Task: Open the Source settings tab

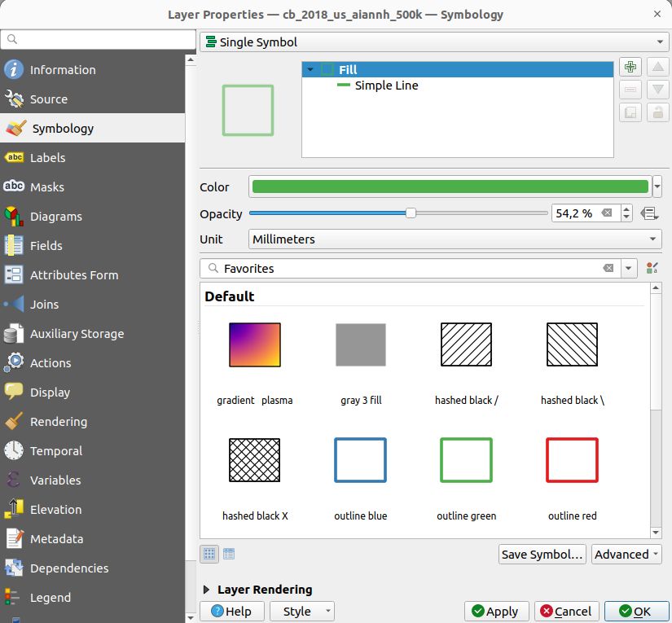Action: 92,99
